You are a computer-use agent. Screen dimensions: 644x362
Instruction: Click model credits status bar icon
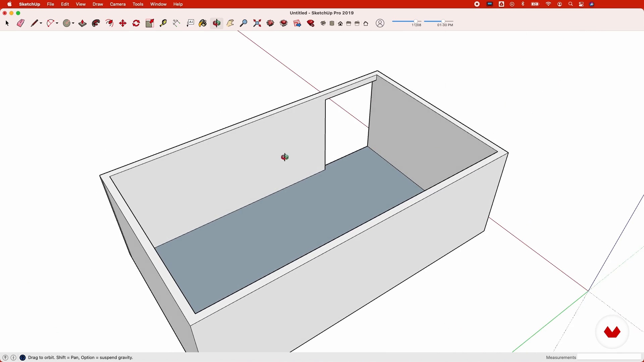click(x=14, y=358)
